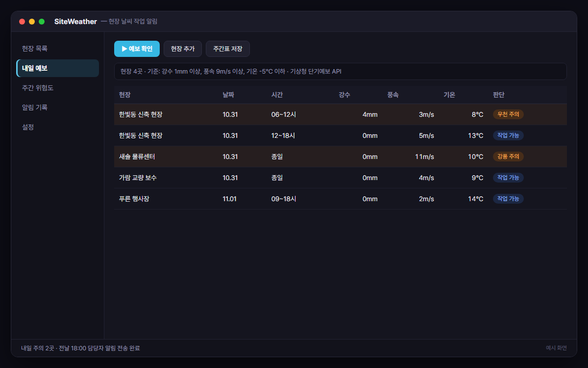This screenshot has width=588, height=368.
Task: Click the 10°C temperature value
Action: click(x=475, y=157)
